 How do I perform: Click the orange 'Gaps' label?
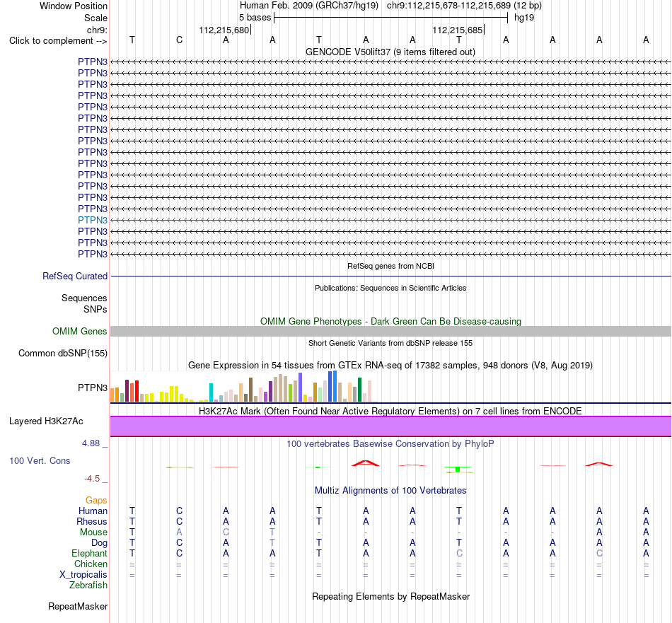pyautogui.click(x=96, y=500)
